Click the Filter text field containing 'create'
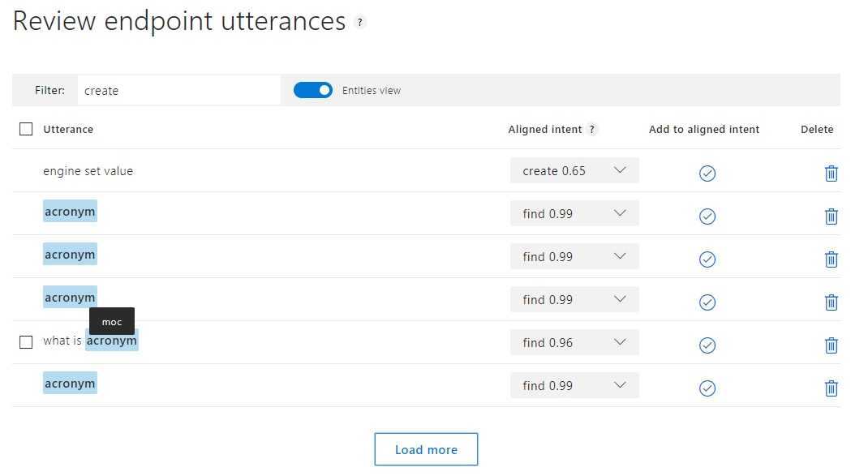Screen dimensions: 868x476 [178, 91]
